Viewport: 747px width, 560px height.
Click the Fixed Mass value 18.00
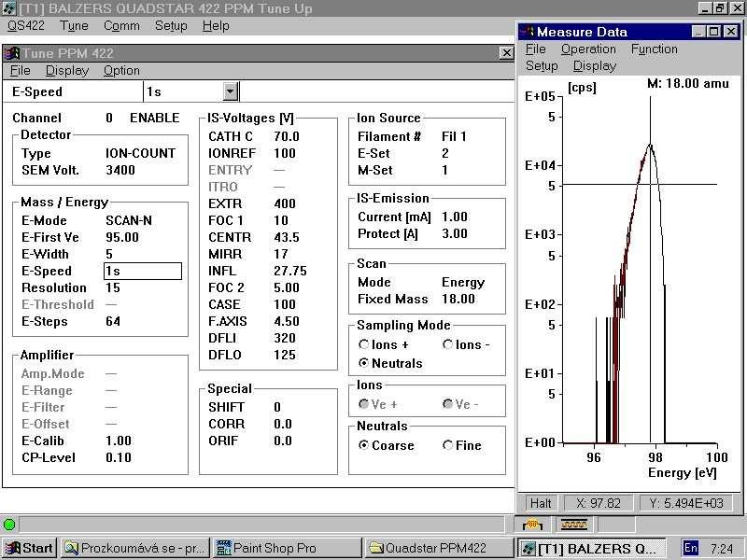(x=458, y=299)
